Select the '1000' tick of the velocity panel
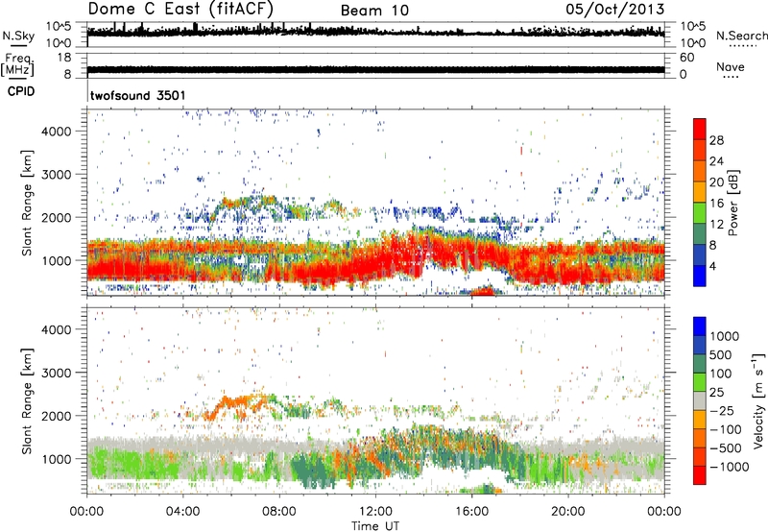The image size is (768, 532). (57, 459)
